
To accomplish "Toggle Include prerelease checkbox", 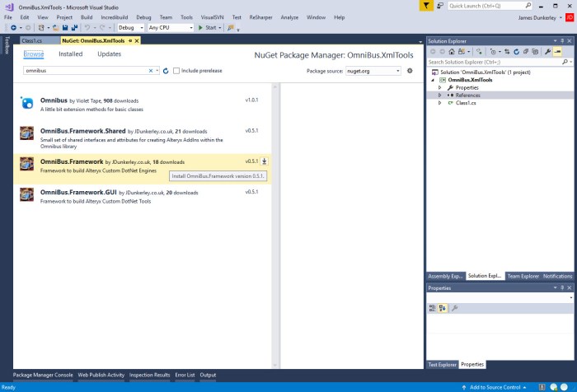I will click(176, 71).
